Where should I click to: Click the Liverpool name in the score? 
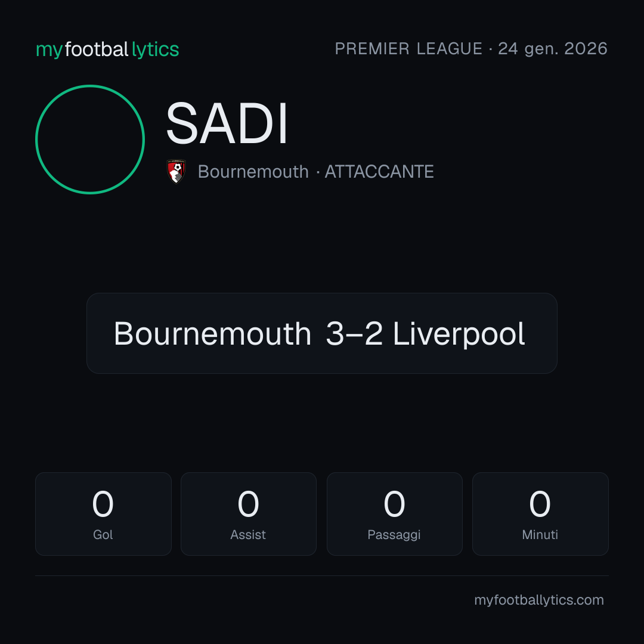click(x=459, y=333)
